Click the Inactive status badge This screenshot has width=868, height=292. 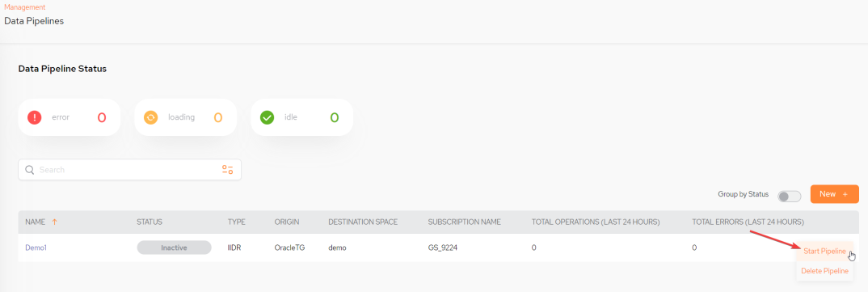coord(175,248)
